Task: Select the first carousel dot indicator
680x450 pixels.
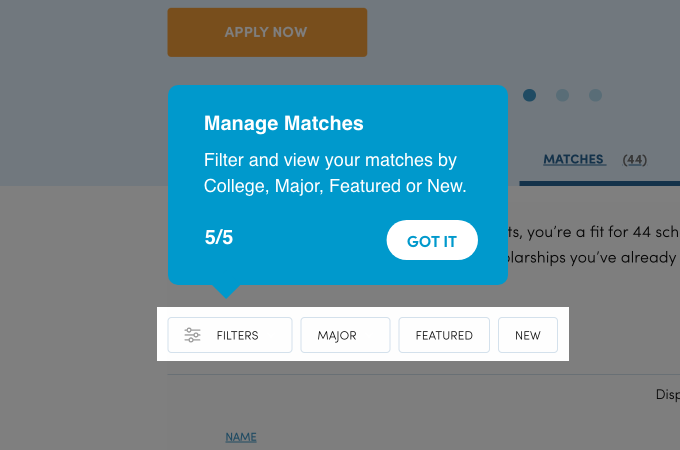Action: [530, 95]
